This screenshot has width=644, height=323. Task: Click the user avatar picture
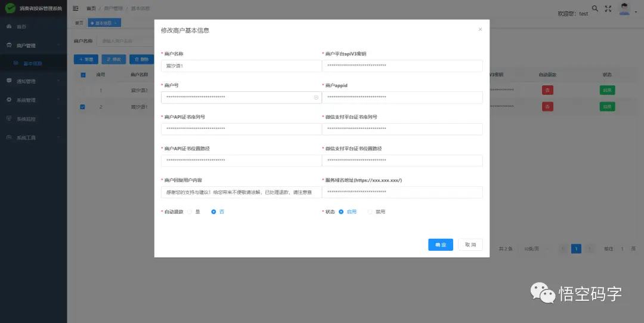[x=625, y=8]
